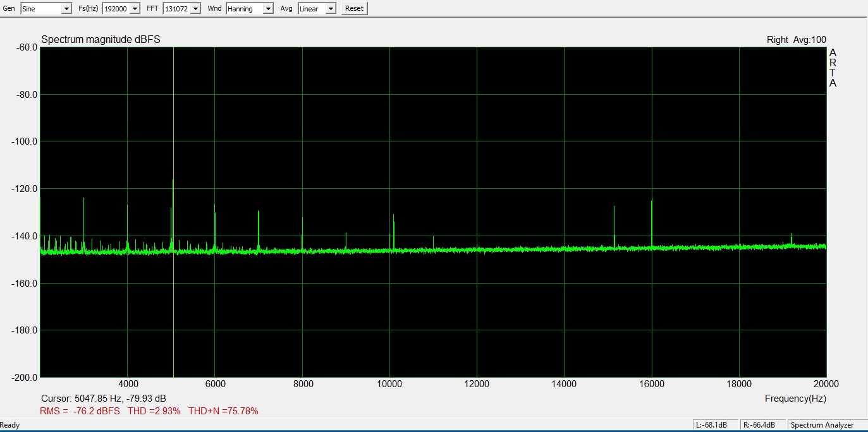Click the Right Avg:100 label
Screen dimensions: 868x432
point(796,40)
